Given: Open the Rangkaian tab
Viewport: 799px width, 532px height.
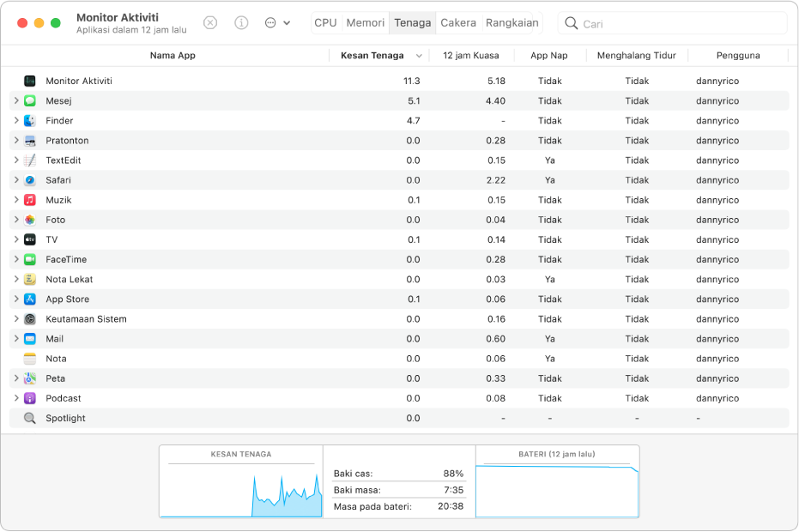Looking at the screenshot, I should click(x=511, y=23).
